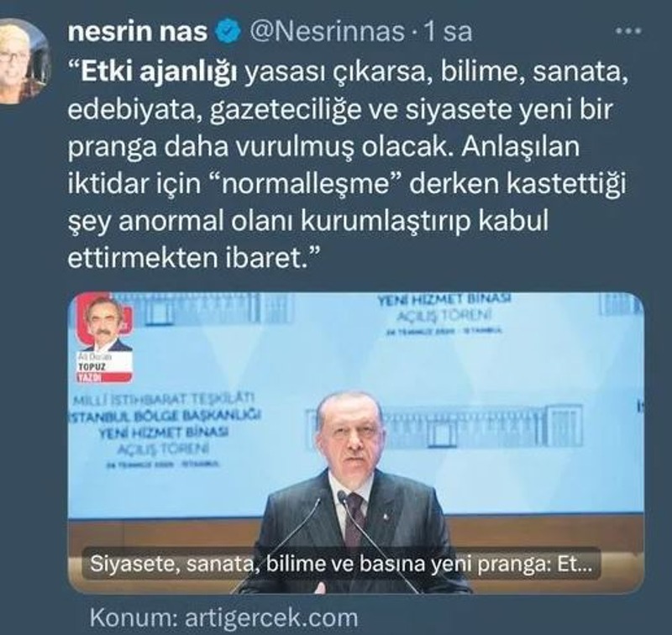Click the blue verified badge
Viewport: 672px width, 635px height.
[228, 32]
